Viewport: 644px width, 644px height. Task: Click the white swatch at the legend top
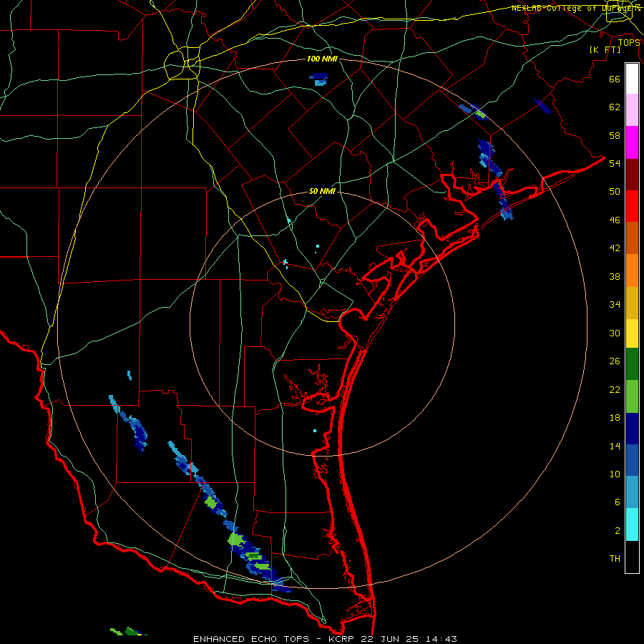tap(632, 79)
